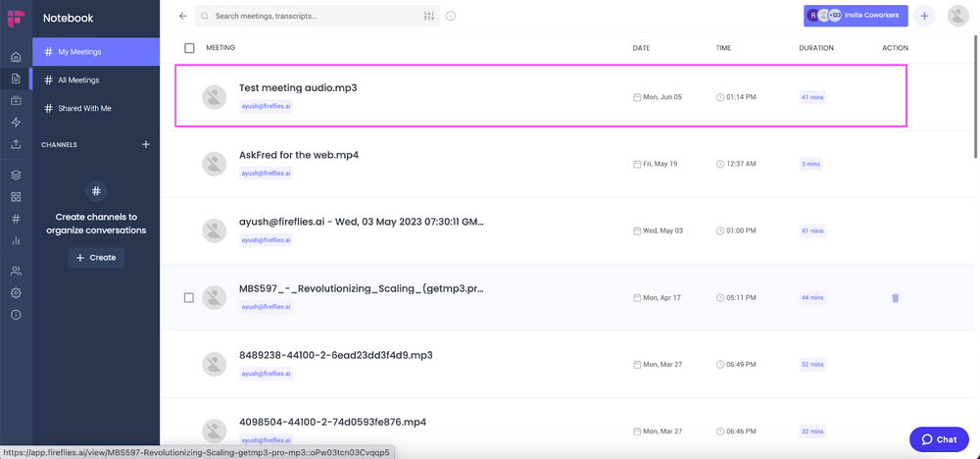Viewport: 980px width, 459px height.
Task: Click the Notebook document icon in sidebar
Action: pos(17,78)
